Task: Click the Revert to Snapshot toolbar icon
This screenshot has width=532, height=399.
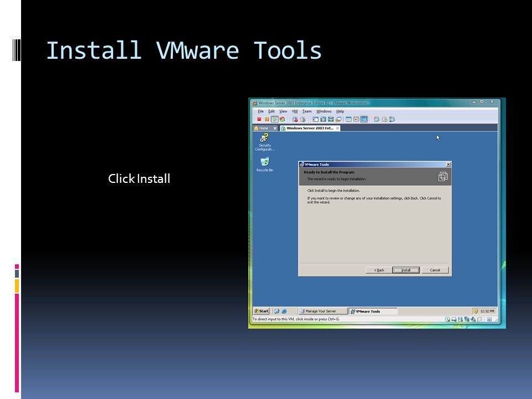Action: 303,120
